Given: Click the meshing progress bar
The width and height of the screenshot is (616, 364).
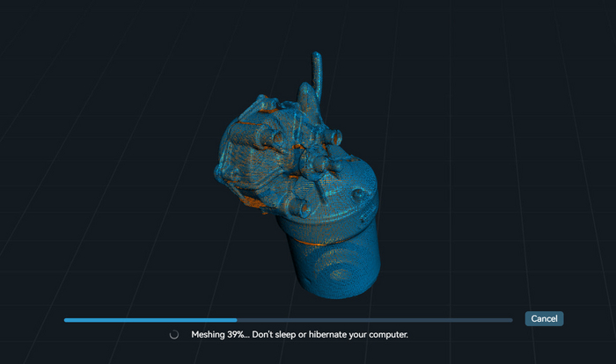Looking at the screenshot, I should click(289, 320).
